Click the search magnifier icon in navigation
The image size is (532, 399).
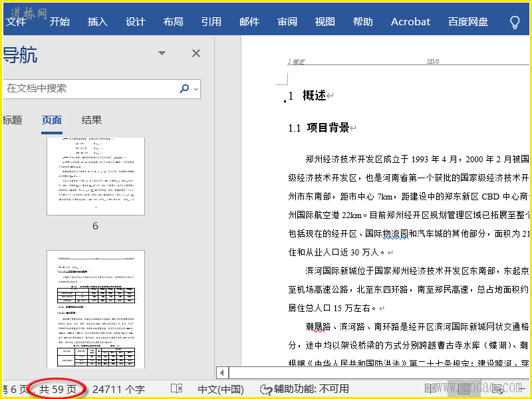(x=184, y=88)
